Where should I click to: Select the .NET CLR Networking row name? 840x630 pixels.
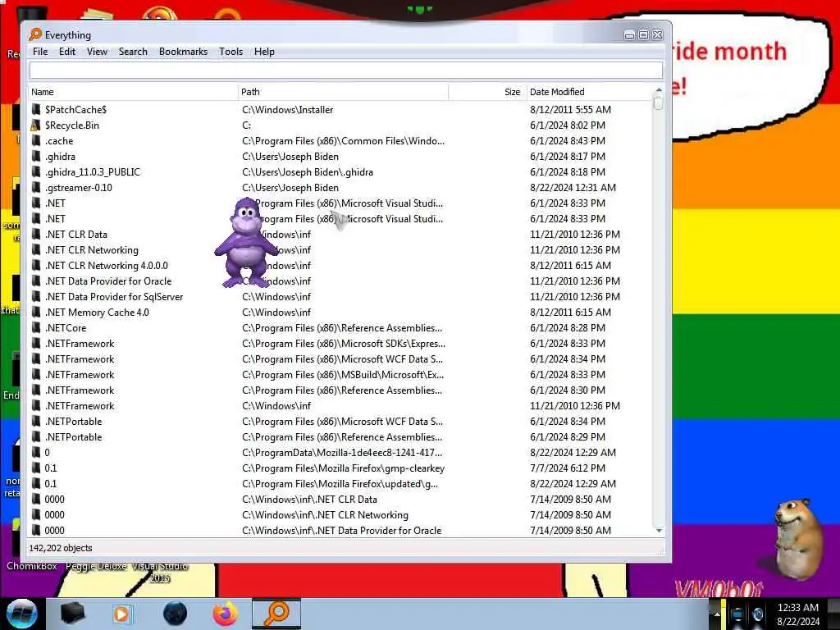tap(92, 250)
